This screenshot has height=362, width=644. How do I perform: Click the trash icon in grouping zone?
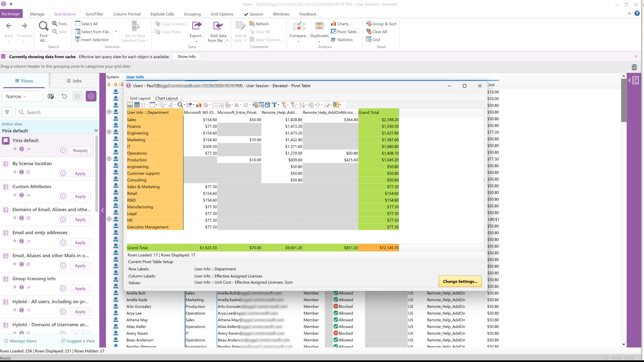coord(634,67)
